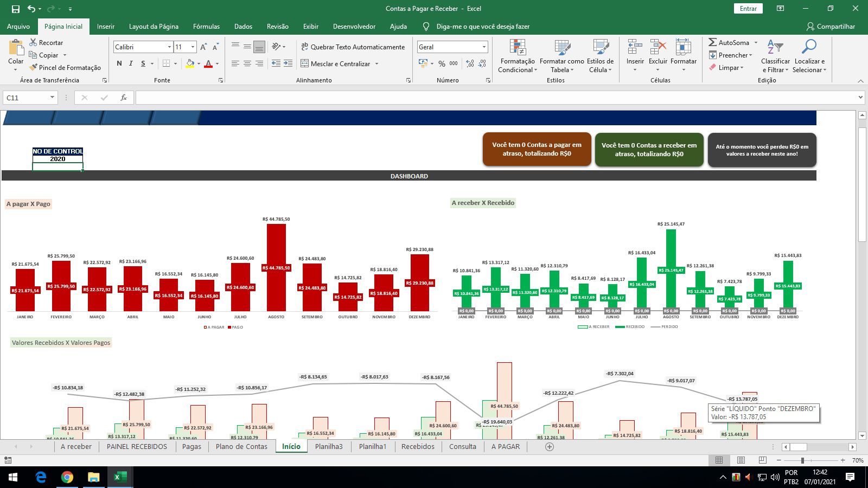The width and height of the screenshot is (868, 488).
Task: Toggle italic formatting (I)
Action: pyautogui.click(x=131, y=63)
